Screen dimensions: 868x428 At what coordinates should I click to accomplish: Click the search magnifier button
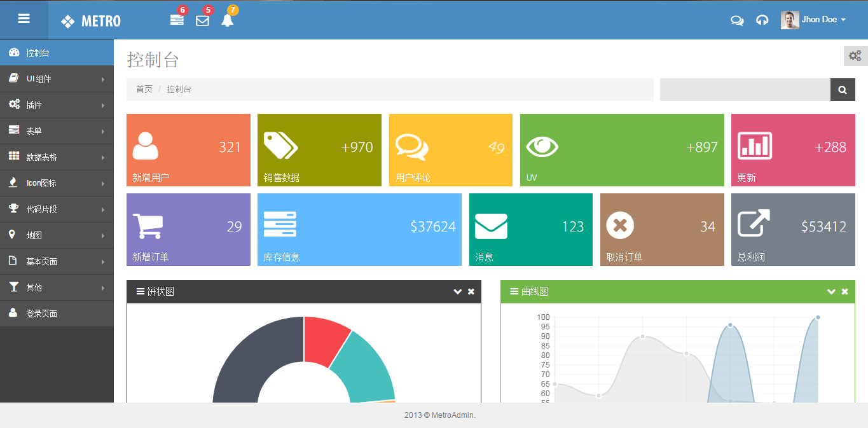click(843, 90)
